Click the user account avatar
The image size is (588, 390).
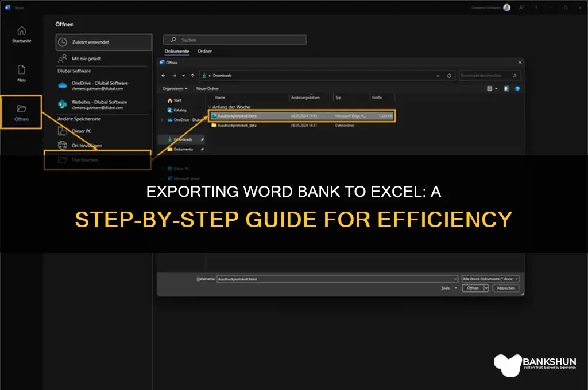506,7
